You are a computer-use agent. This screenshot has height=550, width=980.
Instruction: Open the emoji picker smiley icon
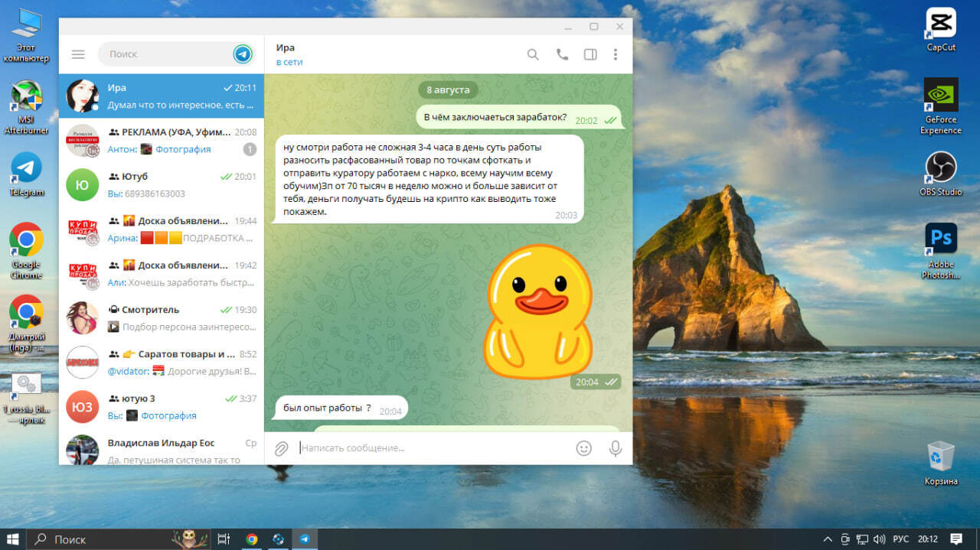coord(583,448)
